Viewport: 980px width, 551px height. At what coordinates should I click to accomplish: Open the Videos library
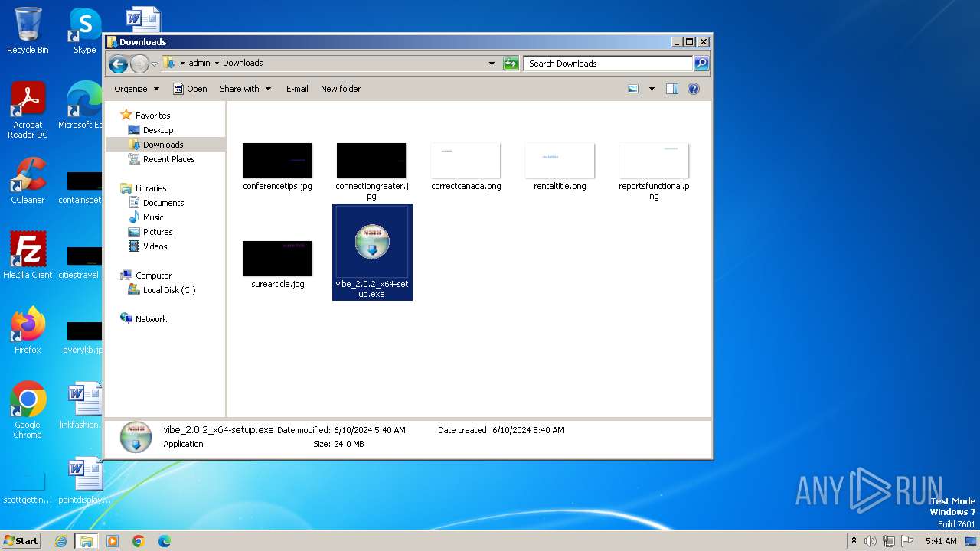(155, 246)
